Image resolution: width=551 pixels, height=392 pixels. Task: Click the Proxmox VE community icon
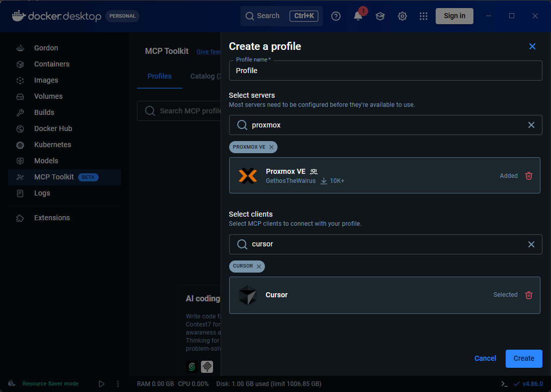(314, 172)
